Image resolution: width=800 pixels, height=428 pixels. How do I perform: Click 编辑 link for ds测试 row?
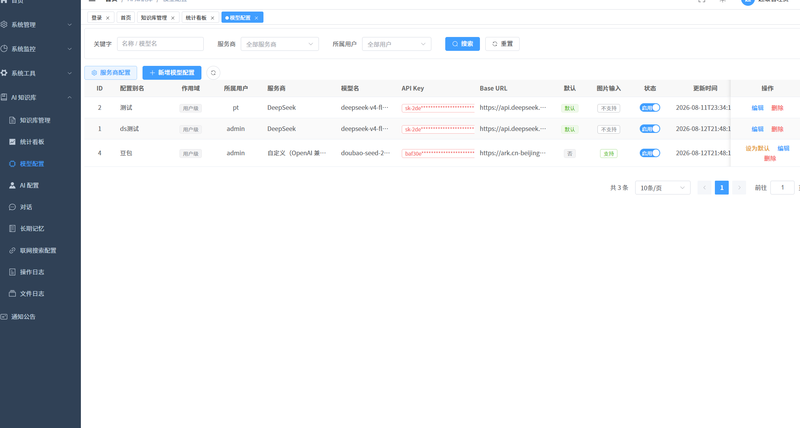[x=758, y=129]
